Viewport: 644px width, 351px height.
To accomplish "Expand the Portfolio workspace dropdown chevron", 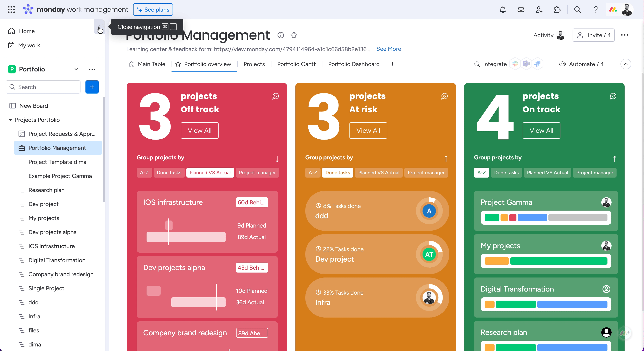I will [x=77, y=69].
